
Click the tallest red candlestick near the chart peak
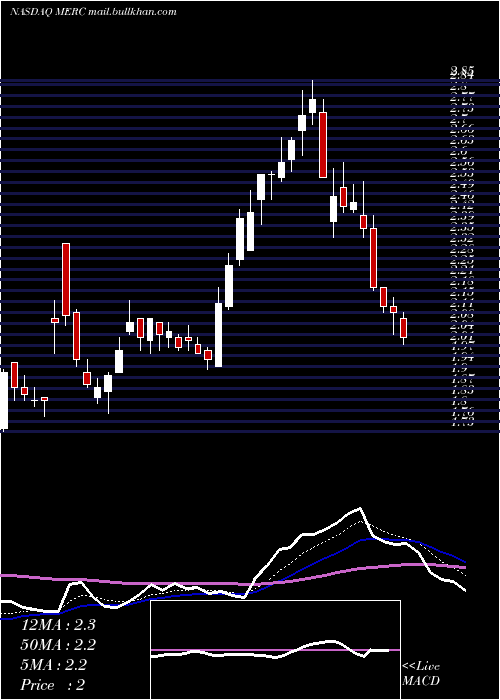323,145
